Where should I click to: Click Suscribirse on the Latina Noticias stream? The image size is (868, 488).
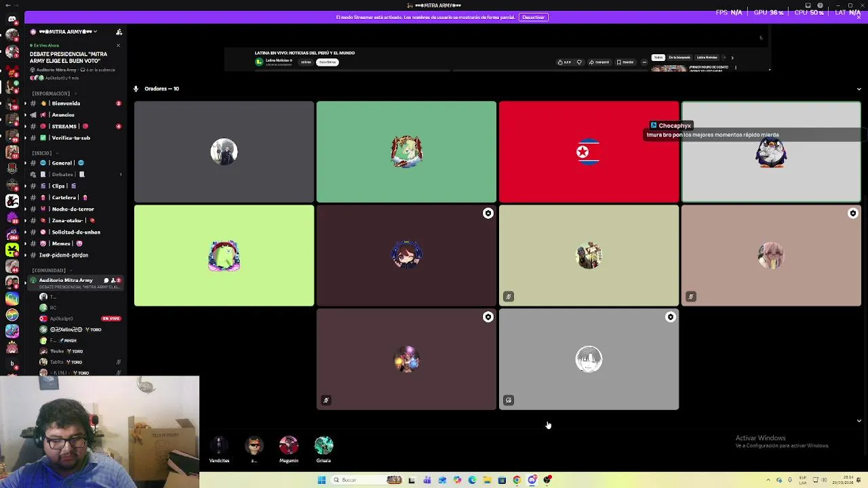328,62
